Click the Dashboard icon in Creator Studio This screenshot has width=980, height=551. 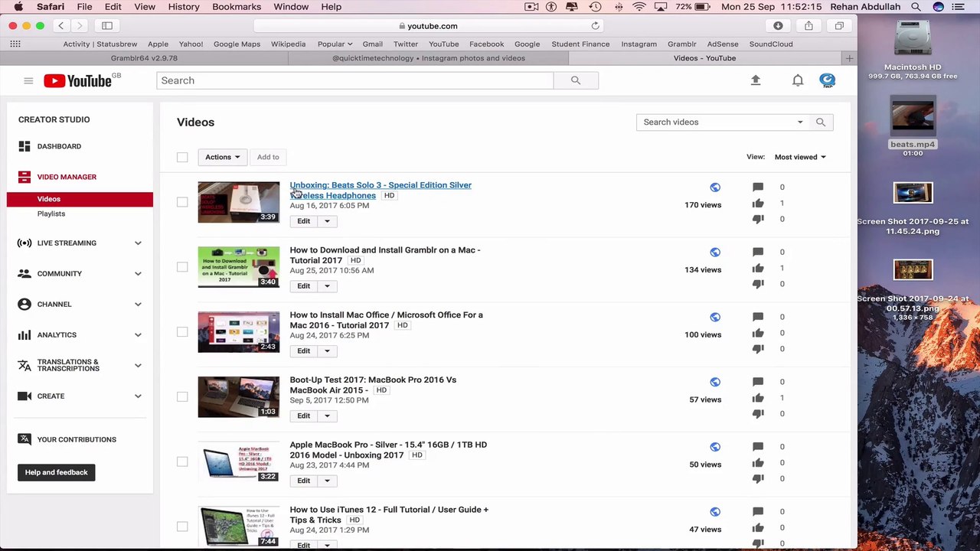pyautogui.click(x=24, y=146)
